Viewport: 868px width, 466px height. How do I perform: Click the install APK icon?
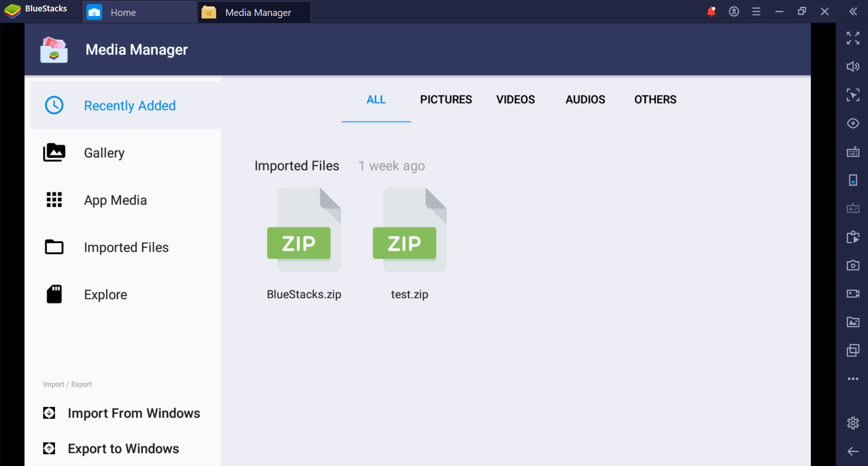(x=853, y=237)
